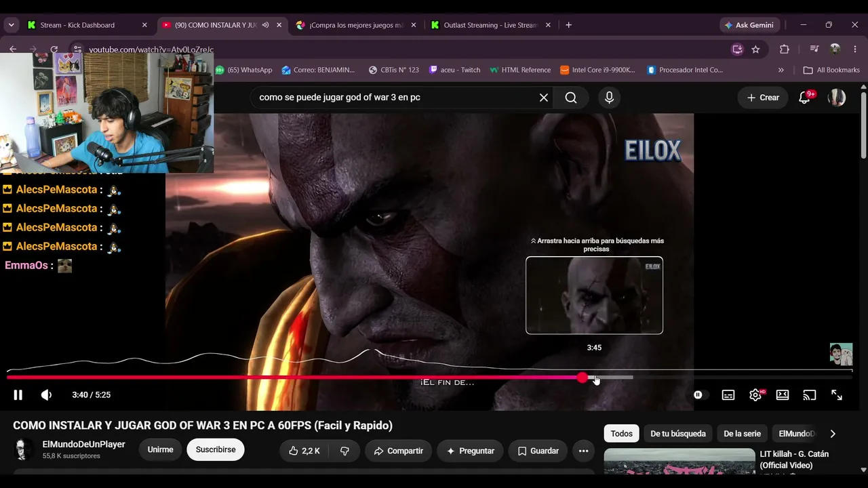Image resolution: width=868 pixels, height=488 pixels.
Task: Click the red progress scrubber knob
Action: [583, 378]
